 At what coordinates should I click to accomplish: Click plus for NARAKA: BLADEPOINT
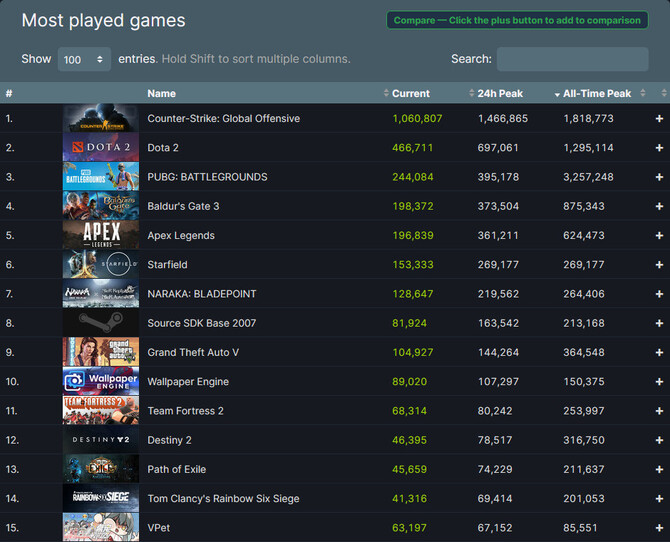pos(659,294)
